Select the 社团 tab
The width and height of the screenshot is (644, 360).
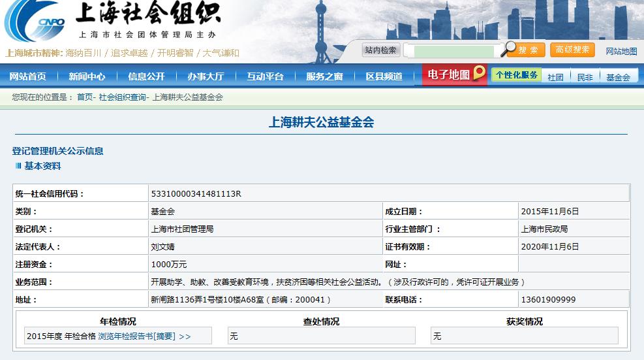click(555, 77)
